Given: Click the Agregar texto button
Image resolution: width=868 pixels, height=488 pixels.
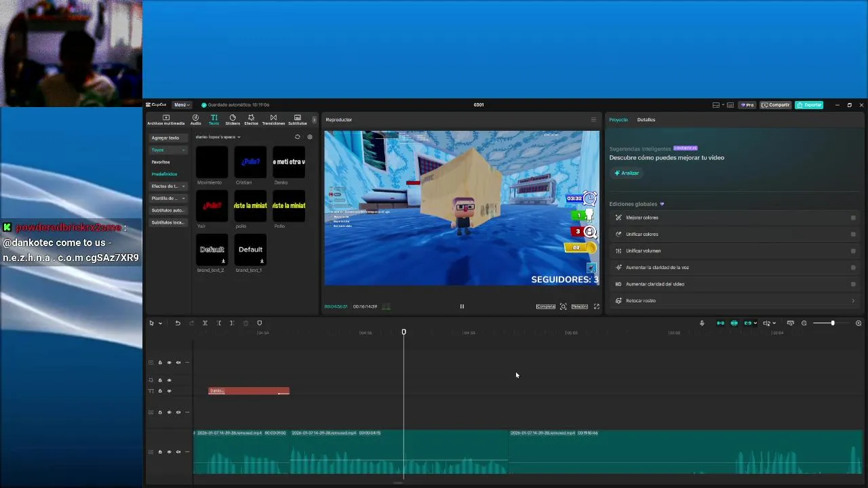Looking at the screenshot, I should [x=167, y=138].
